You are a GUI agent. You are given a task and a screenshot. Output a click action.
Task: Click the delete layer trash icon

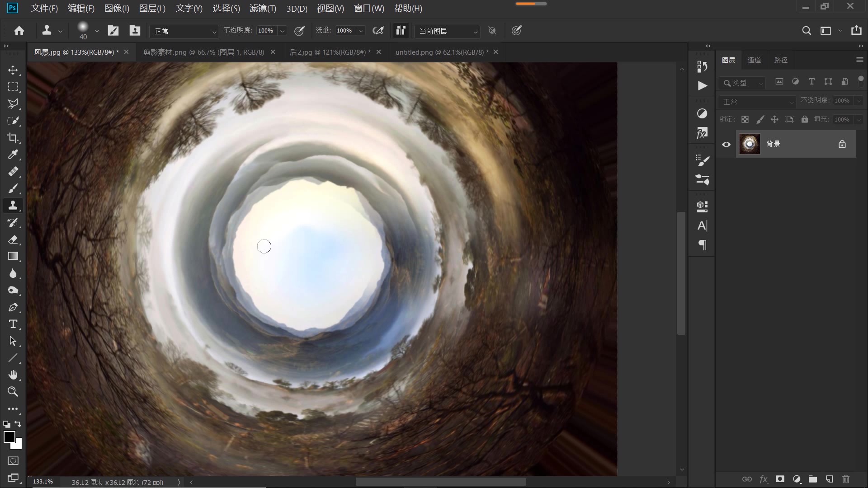click(846, 479)
